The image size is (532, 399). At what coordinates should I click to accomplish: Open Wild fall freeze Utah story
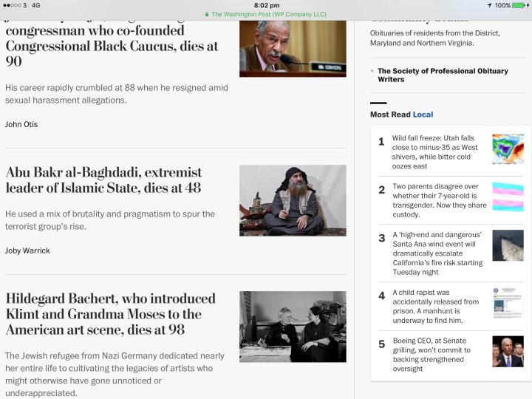pyautogui.click(x=434, y=152)
